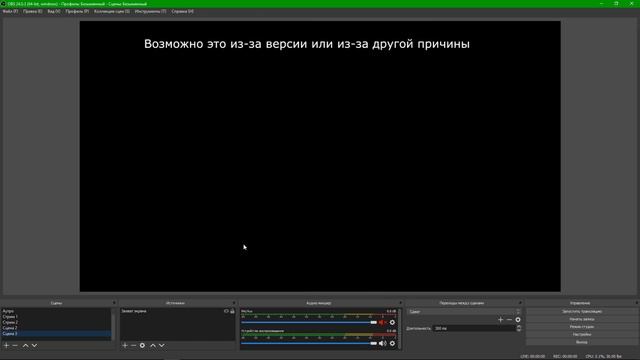Open the Вид menu
Screen dimensions: 640x360
coord(54,11)
